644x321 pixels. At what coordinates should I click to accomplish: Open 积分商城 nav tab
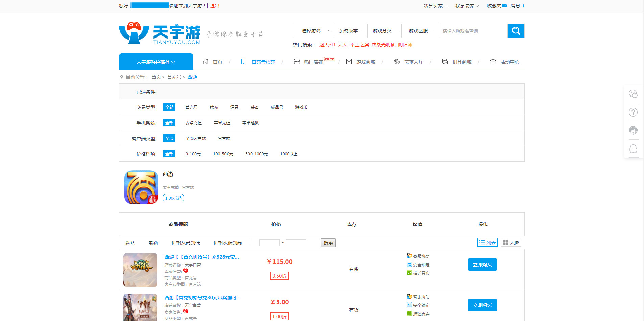(462, 62)
